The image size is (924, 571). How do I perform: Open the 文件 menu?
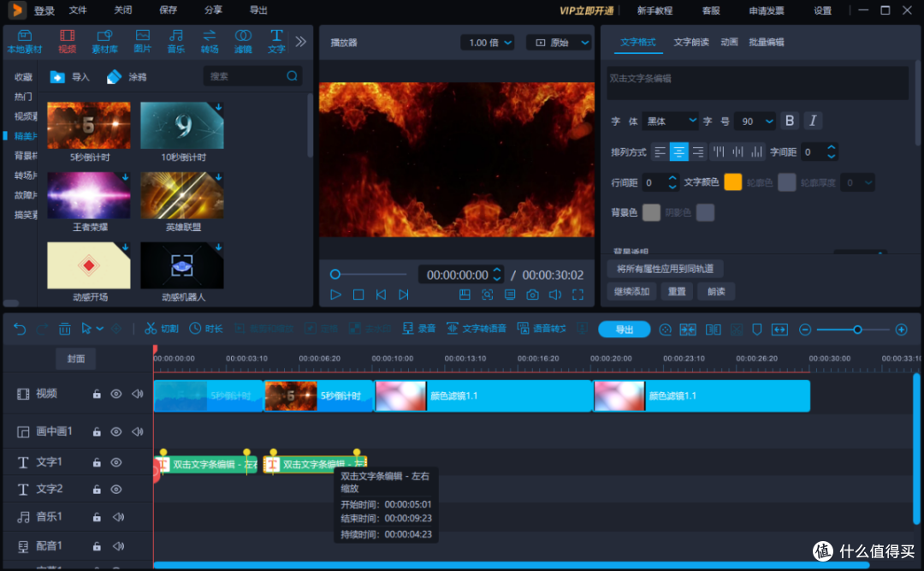point(78,10)
